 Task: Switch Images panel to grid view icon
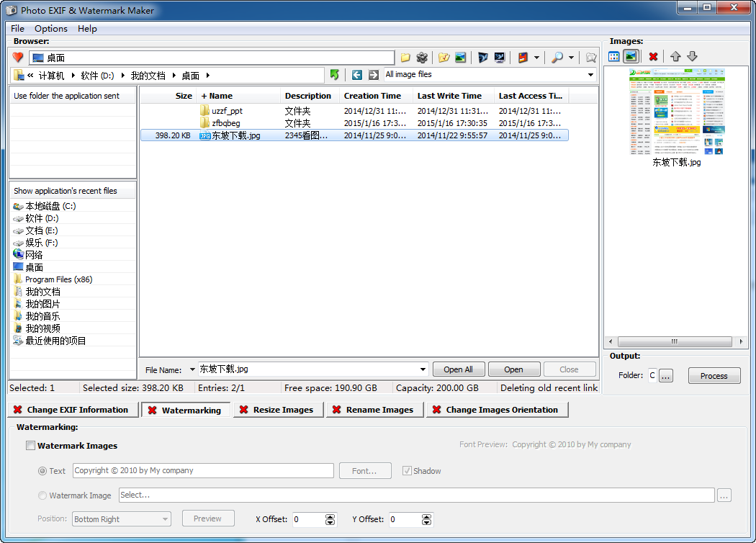[614, 56]
